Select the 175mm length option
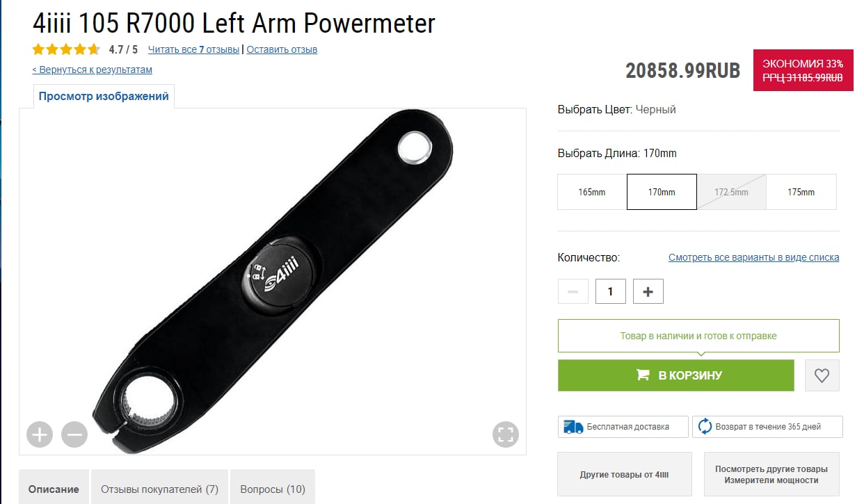This screenshot has width=864, height=504. click(x=801, y=192)
